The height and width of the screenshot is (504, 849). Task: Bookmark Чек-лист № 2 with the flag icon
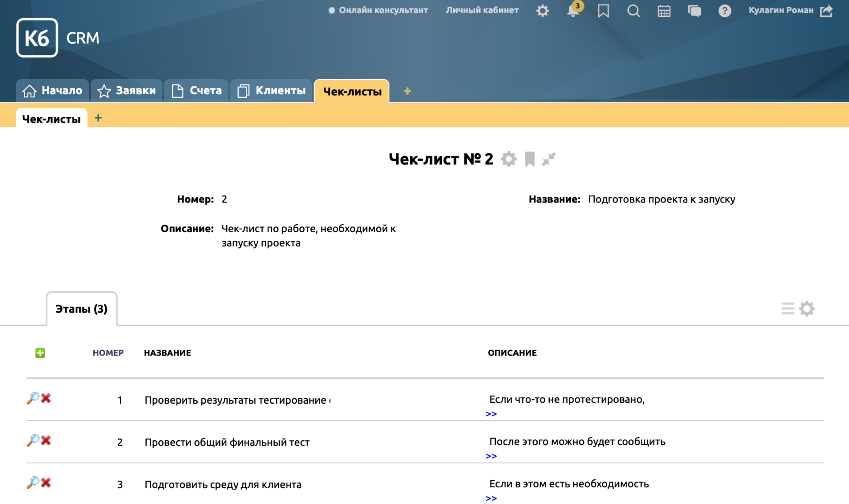530,159
